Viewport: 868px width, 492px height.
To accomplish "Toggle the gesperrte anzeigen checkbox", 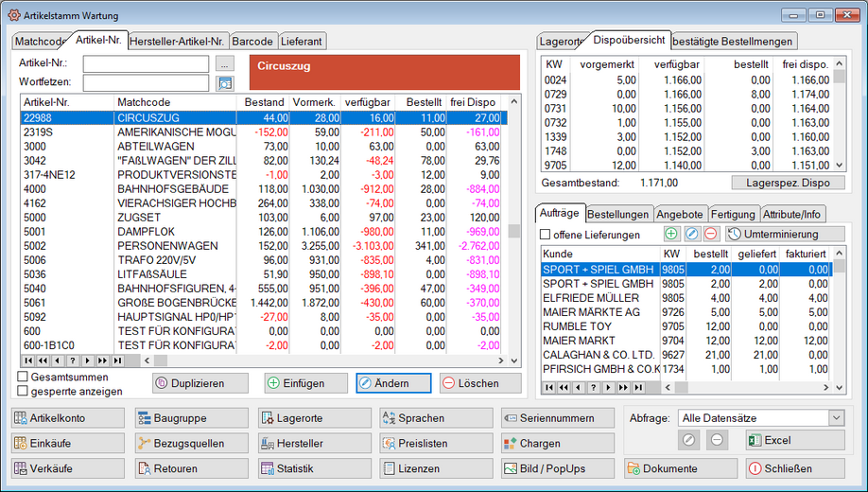I will 24,391.
